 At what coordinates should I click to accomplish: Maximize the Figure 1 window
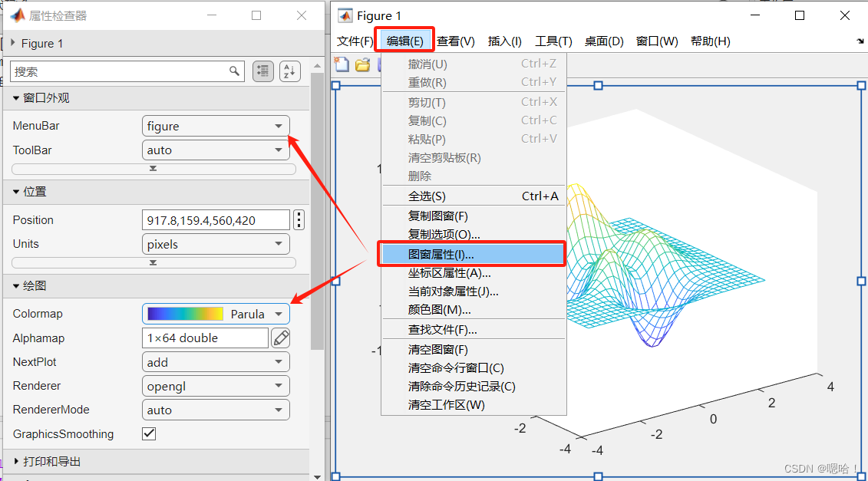(800, 15)
